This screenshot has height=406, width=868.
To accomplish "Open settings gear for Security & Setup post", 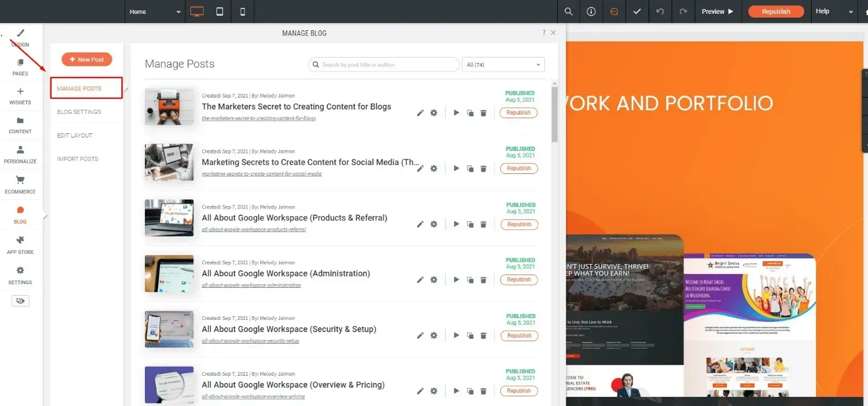I will pyautogui.click(x=434, y=336).
